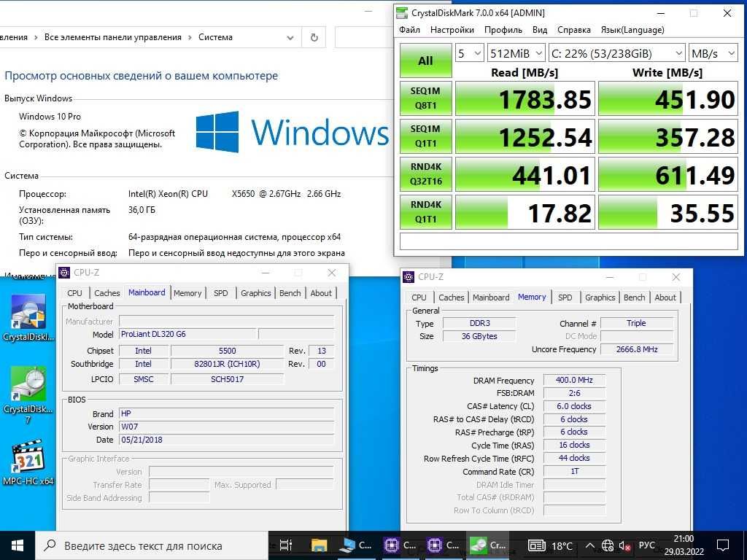Run the SEQ1M Q1T1 test
This screenshot has width=747, height=560.
pyautogui.click(x=425, y=136)
